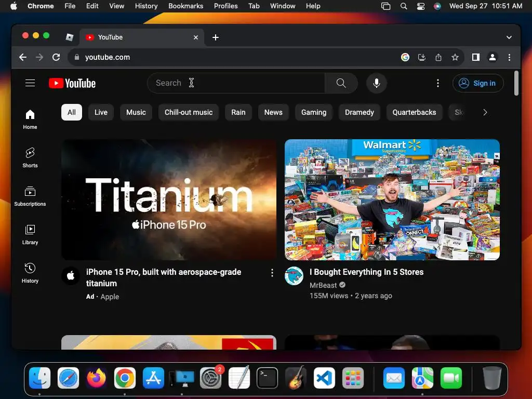Expand the Chrome tab search dropdown
This screenshot has height=399, width=532.
[x=509, y=37]
